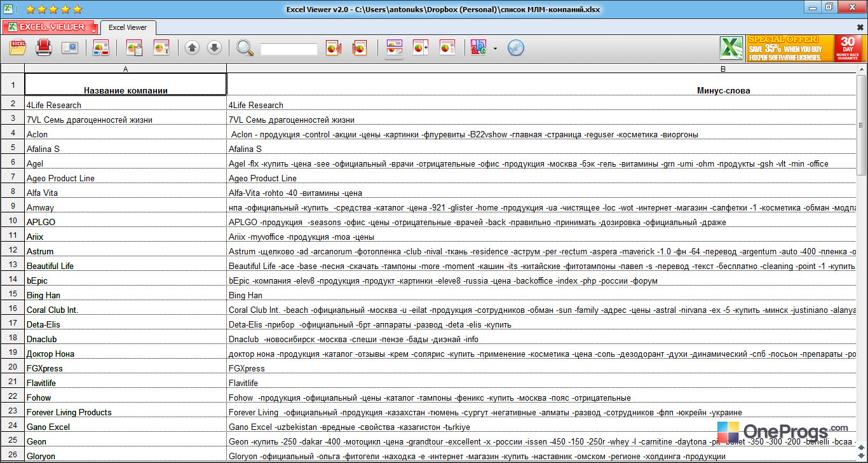The image size is (868, 463).
Task: Select column A header
Action: coord(125,68)
